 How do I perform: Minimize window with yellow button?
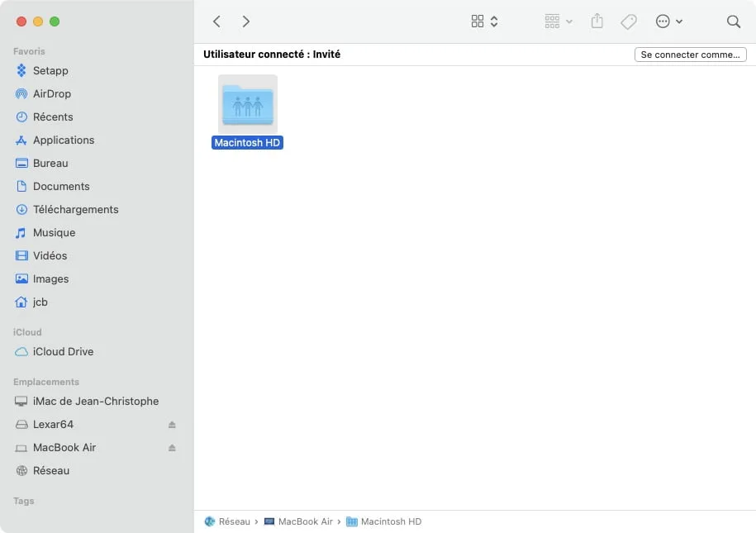point(38,21)
